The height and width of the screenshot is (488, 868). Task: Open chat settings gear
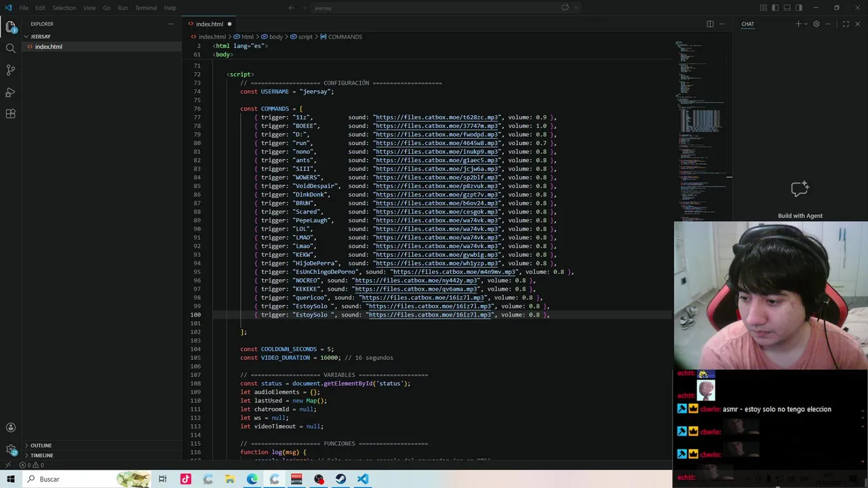(x=816, y=24)
